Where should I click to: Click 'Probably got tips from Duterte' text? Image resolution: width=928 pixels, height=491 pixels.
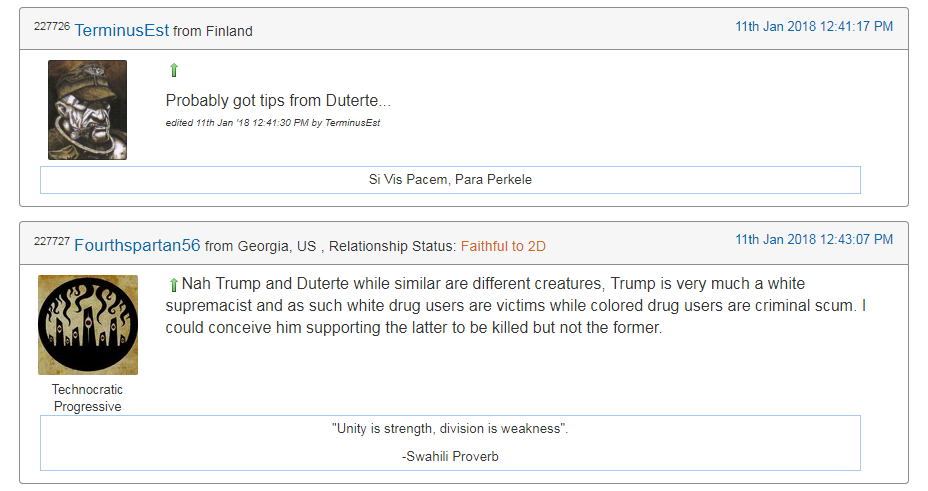tap(278, 101)
